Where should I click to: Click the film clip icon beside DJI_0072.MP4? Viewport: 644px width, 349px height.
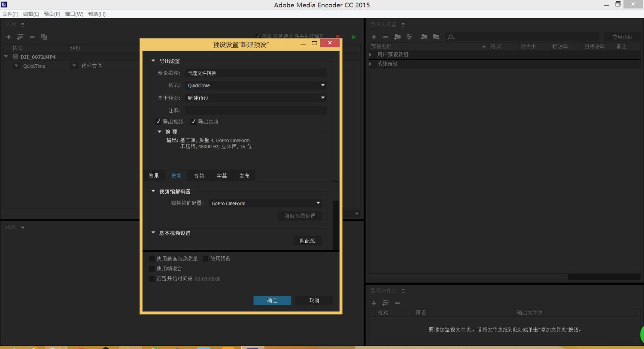[15, 57]
